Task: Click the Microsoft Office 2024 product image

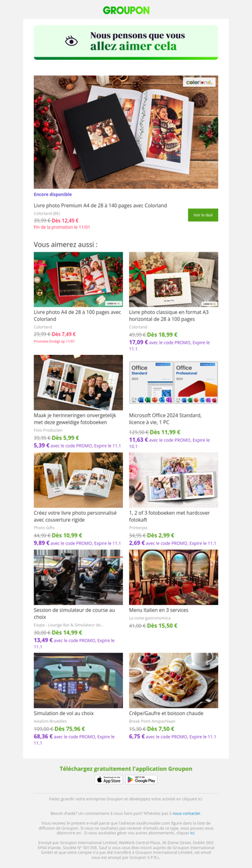Action: coord(174,382)
